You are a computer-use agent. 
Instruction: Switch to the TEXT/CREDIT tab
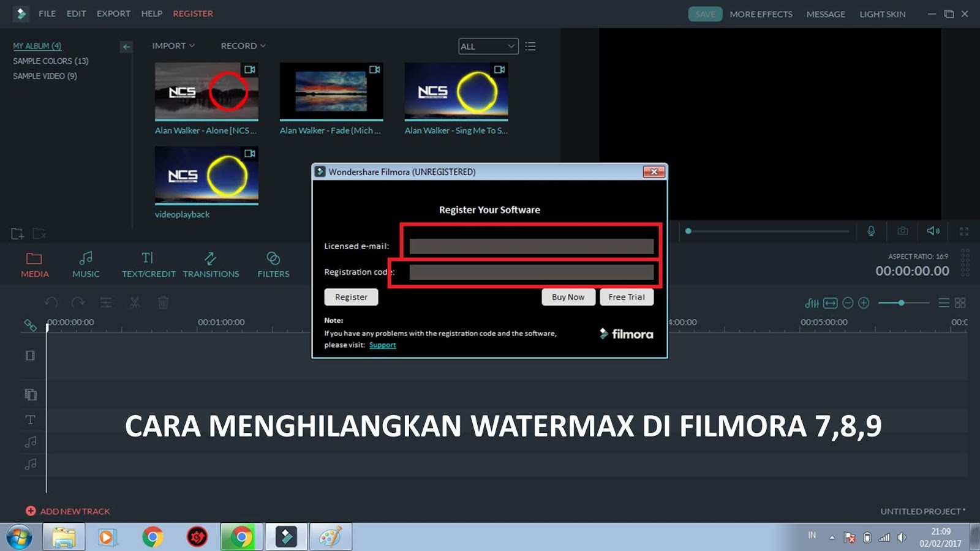[148, 265]
